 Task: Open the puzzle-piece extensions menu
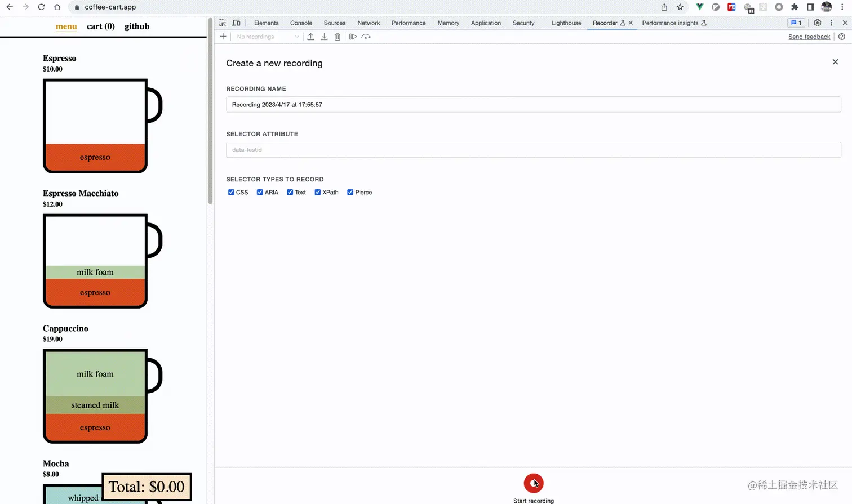795,7
